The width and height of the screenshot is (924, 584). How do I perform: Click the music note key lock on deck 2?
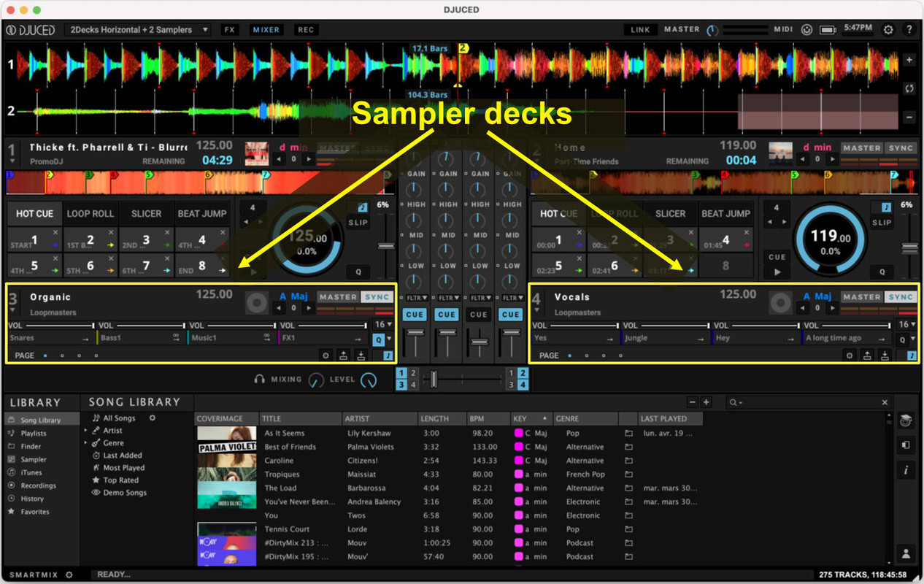tap(886, 208)
